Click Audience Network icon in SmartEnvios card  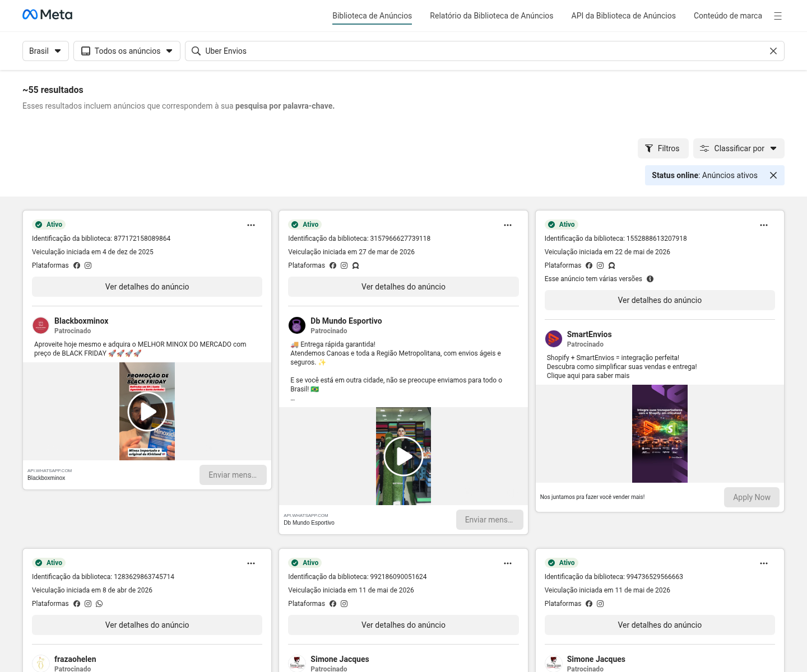(611, 265)
